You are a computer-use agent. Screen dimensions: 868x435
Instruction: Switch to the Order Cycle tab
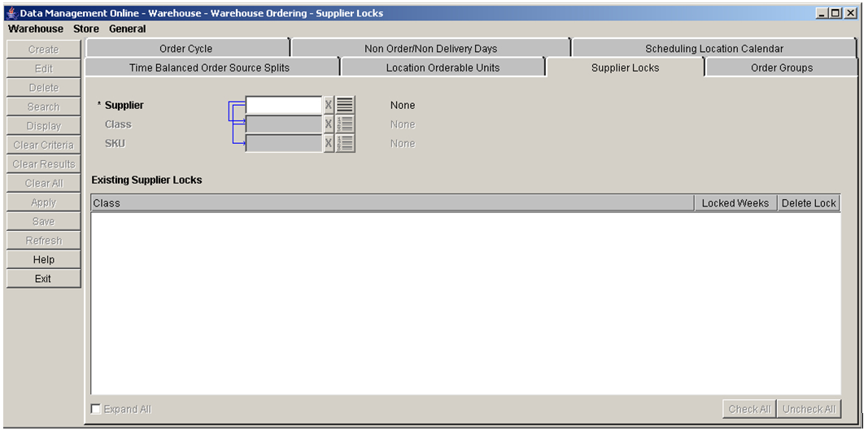[x=187, y=49]
